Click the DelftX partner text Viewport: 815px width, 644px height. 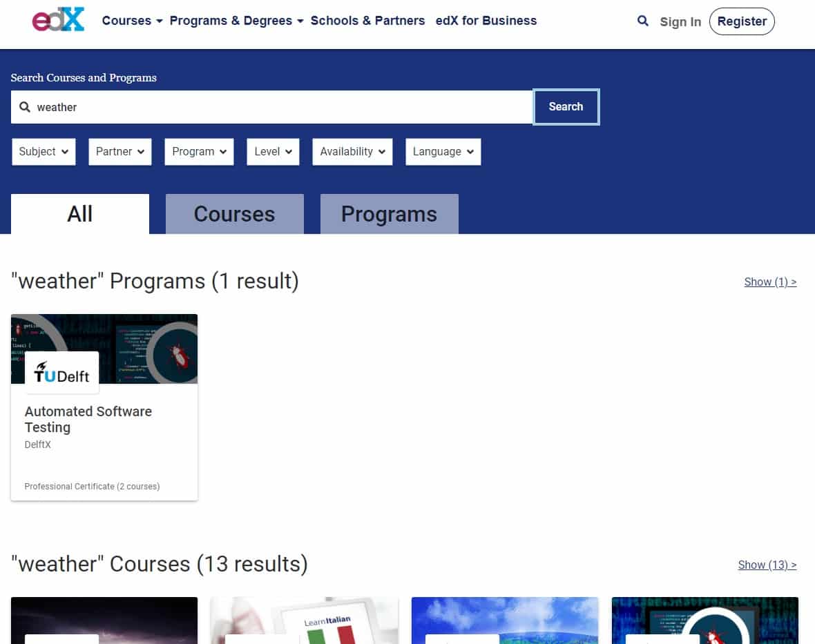tap(38, 445)
